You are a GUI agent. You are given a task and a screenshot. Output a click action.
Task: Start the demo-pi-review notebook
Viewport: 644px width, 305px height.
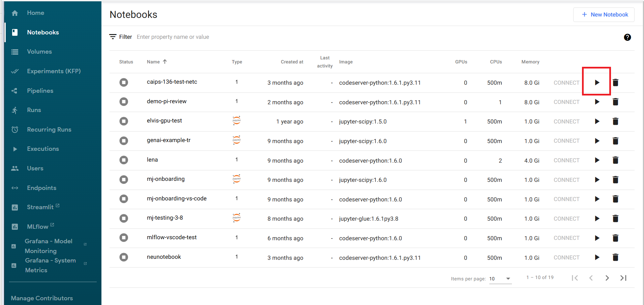597,102
